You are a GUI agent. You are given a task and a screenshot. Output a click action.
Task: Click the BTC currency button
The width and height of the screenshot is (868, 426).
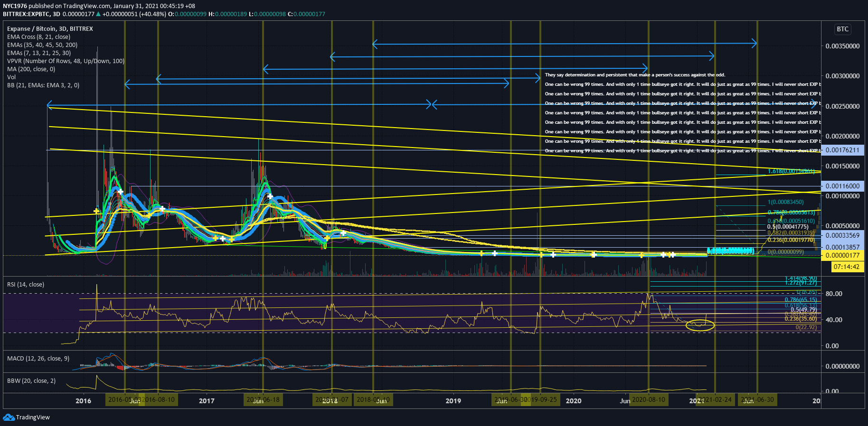[x=842, y=29]
